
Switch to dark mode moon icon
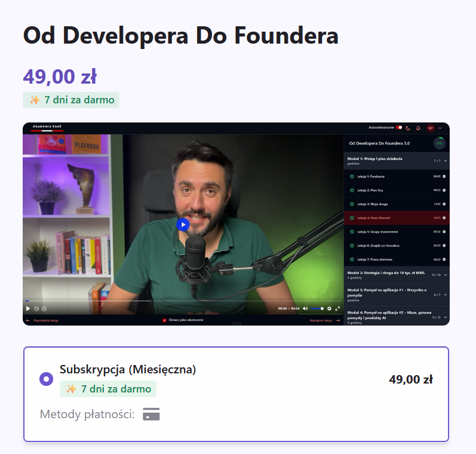tap(408, 128)
